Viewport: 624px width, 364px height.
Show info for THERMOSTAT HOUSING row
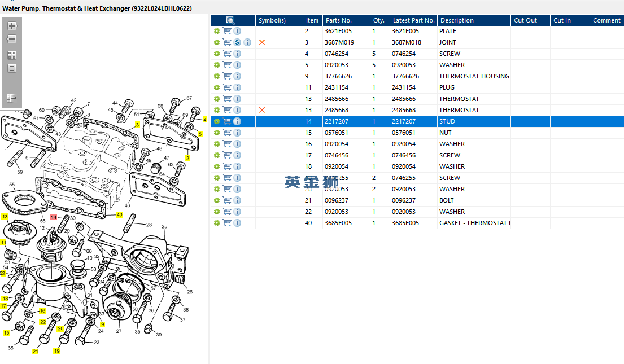237,76
